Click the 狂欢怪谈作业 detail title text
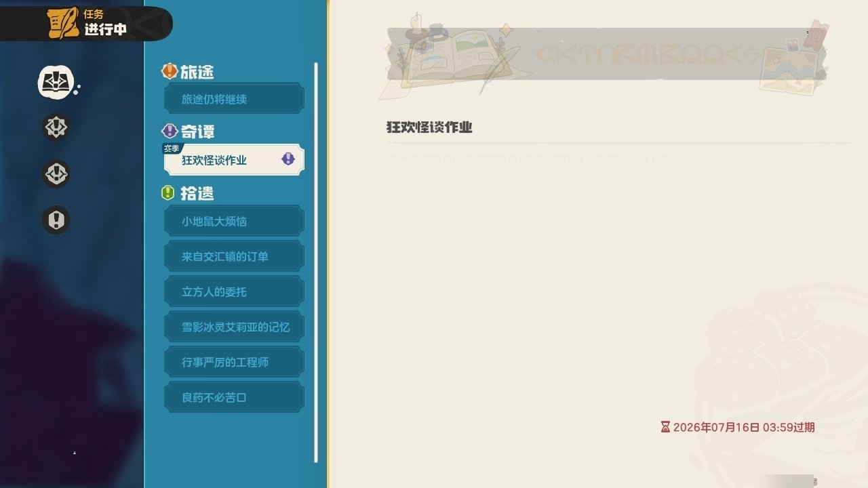 429,127
